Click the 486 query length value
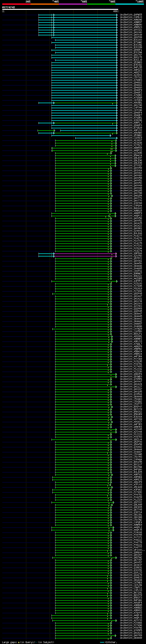Image resolution: width=146 pixels, height=644 pixels. [x=115, y=11]
